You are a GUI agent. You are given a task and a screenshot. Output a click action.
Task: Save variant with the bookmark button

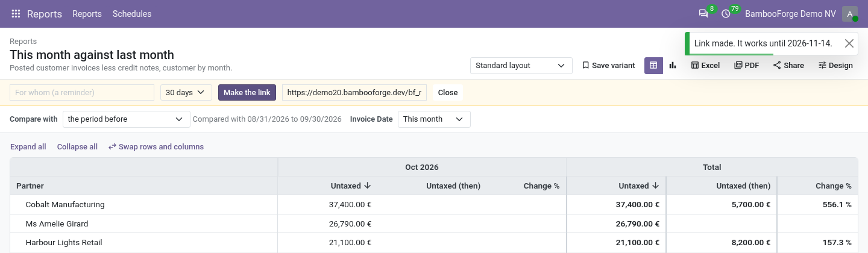coord(608,66)
